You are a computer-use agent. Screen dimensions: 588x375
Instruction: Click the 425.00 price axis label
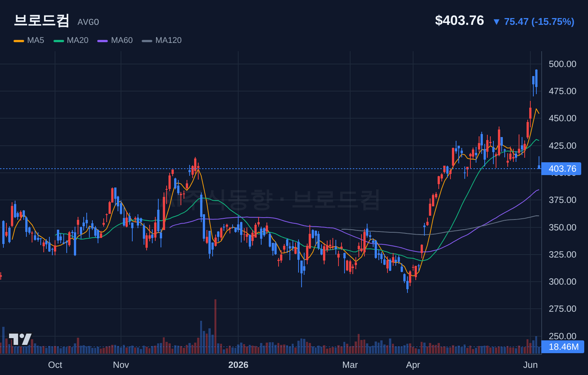pos(562,146)
